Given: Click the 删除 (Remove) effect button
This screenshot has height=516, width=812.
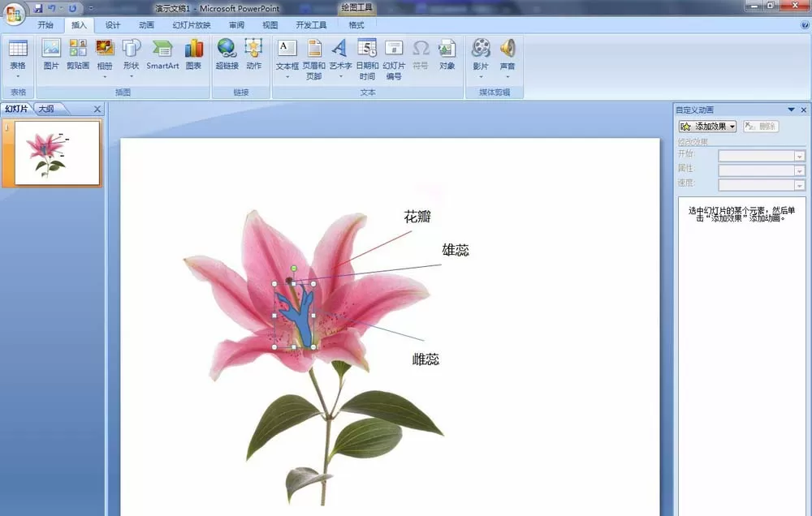Looking at the screenshot, I should tap(761, 127).
